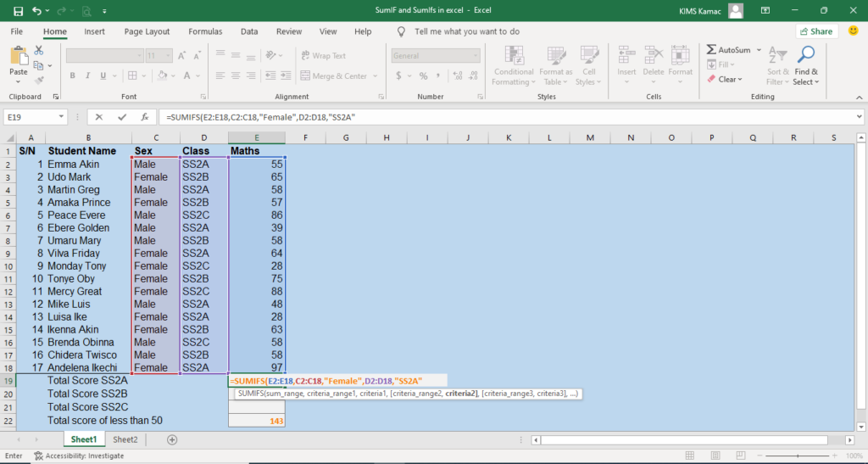Collapse the ribbon chevron

click(860, 97)
